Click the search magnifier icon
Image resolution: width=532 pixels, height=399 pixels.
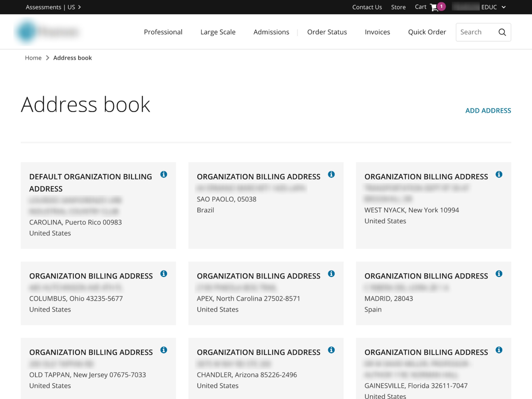(502, 32)
